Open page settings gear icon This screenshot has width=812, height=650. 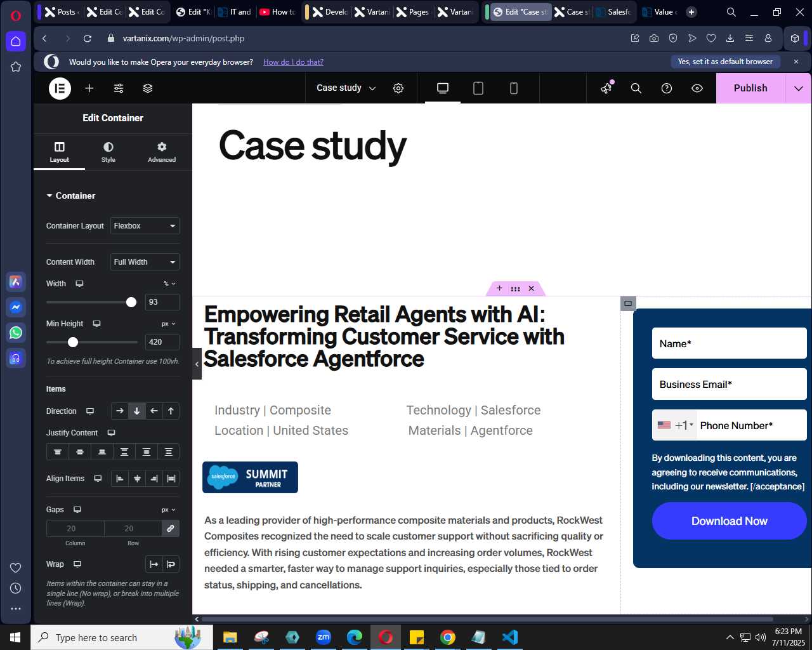398,88
